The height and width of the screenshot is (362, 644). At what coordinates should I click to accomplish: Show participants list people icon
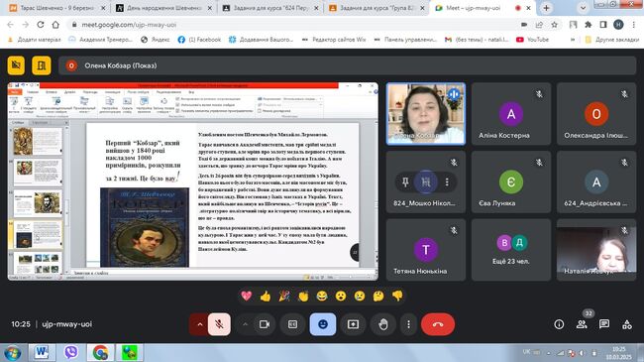582,324
